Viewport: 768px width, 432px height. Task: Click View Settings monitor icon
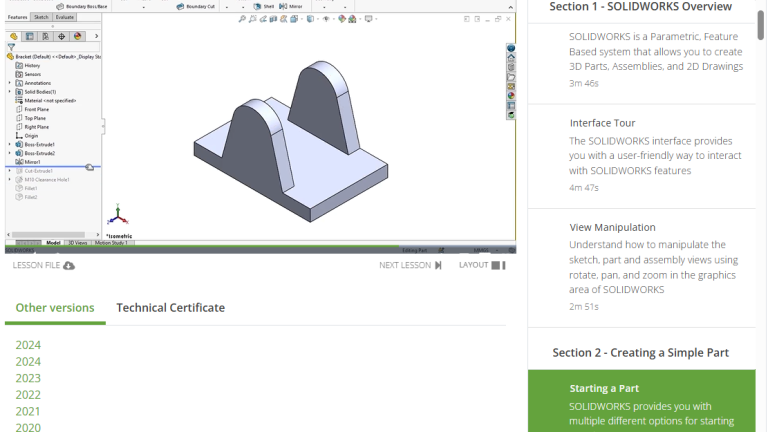click(x=368, y=19)
